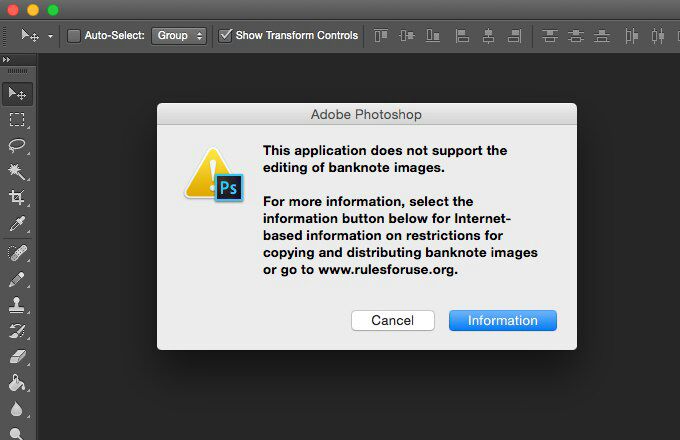The width and height of the screenshot is (680, 440).
Task: Click the Align Left Edges icon
Action: 462,36
